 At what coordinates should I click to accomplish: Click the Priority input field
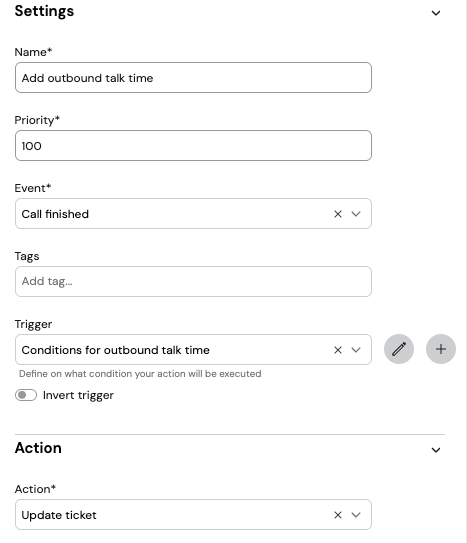[194, 145]
